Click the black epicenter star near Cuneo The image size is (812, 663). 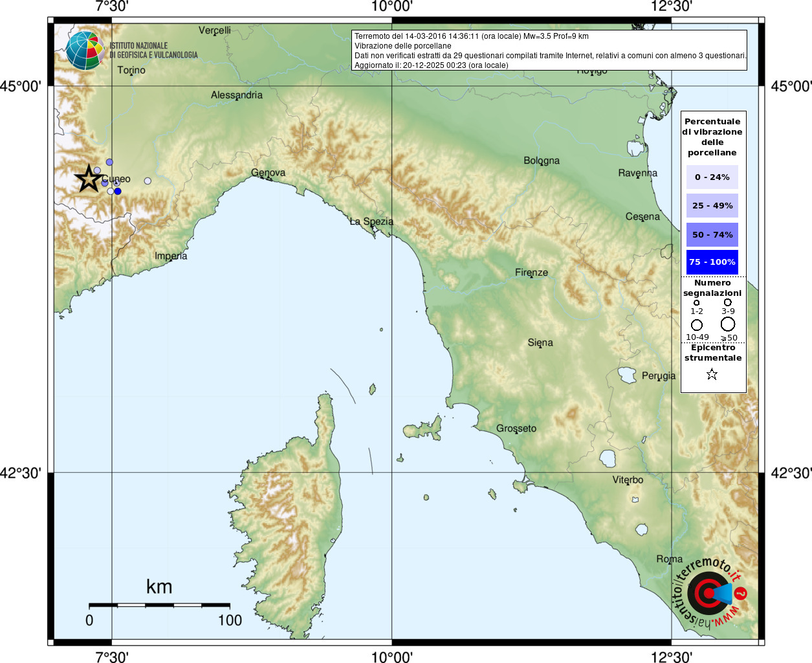(x=89, y=178)
